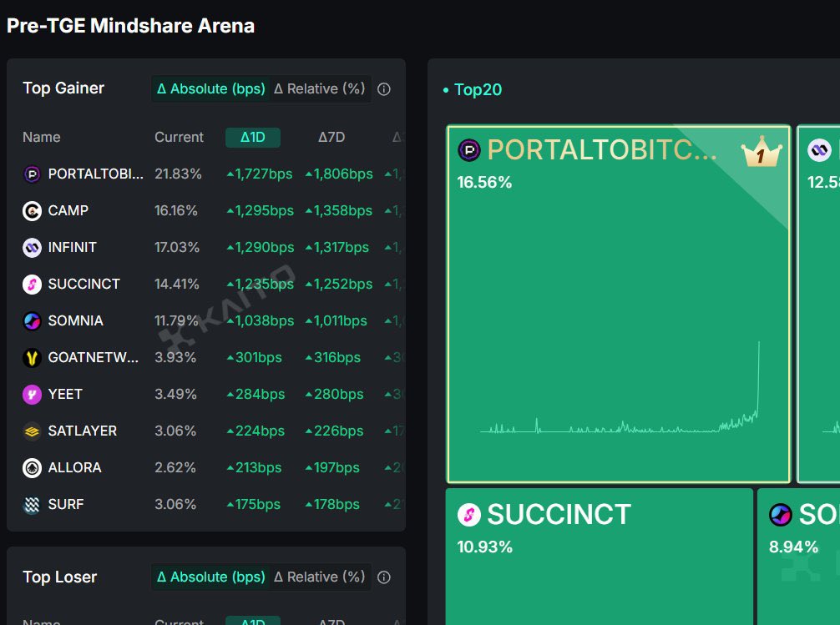Click the INFINIT logo in the treemap tile

(819, 150)
